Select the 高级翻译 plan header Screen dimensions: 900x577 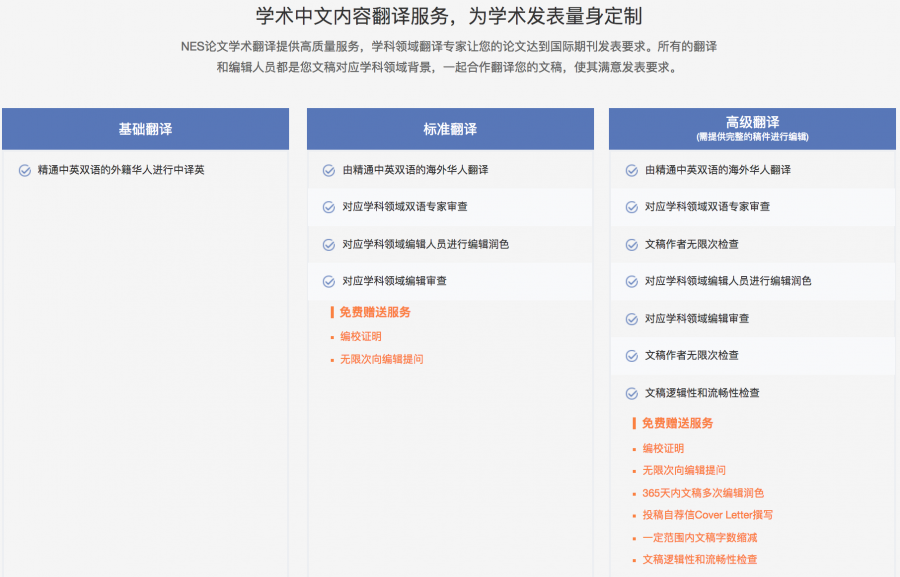point(752,128)
